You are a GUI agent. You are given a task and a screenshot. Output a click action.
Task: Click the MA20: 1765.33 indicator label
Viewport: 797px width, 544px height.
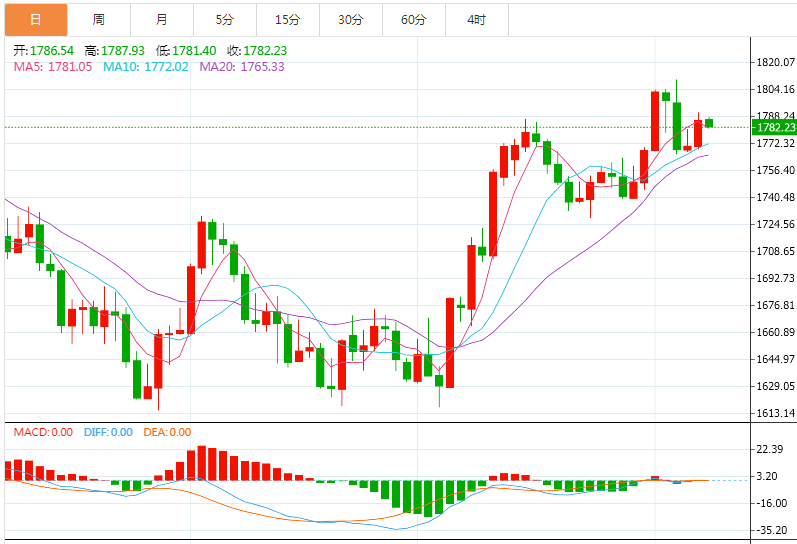point(242,67)
